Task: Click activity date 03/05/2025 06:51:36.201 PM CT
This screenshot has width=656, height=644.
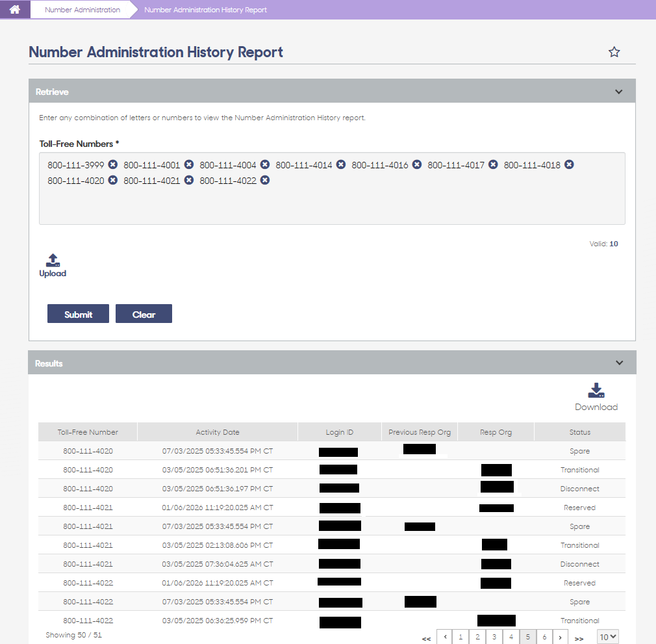Action: tap(218, 470)
